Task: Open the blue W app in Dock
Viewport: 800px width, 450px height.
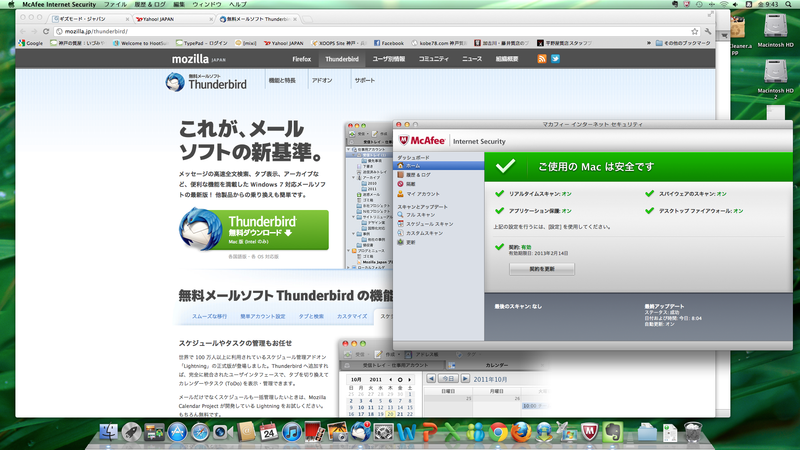Action: [x=406, y=433]
